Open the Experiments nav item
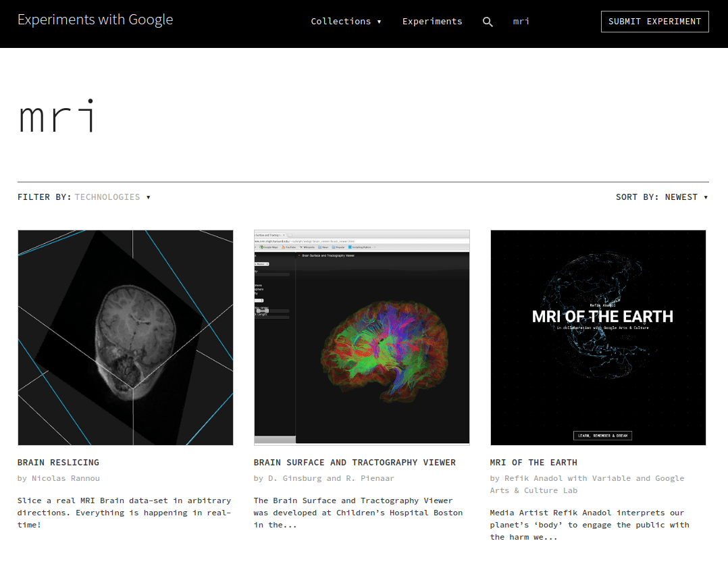The height and width of the screenshot is (566, 728). point(432,22)
